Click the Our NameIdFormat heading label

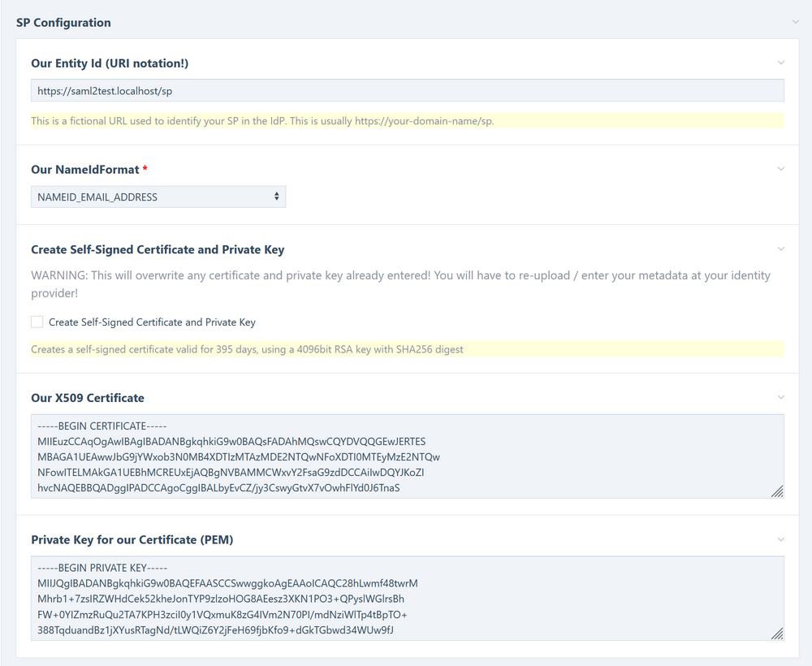[84, 169]
